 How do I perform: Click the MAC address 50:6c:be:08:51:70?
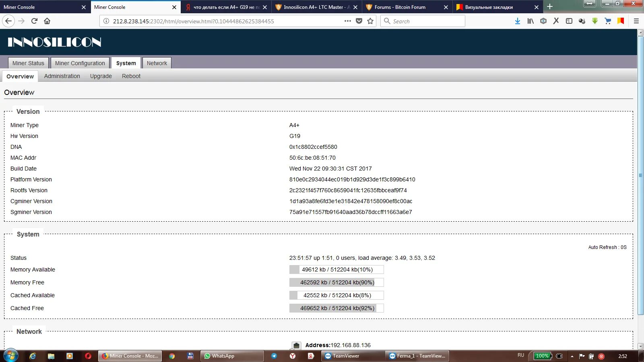[312, 158]
